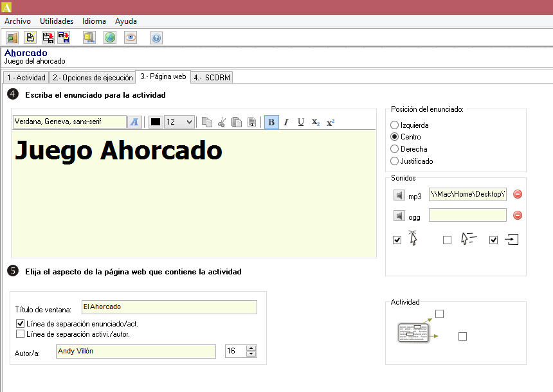The width and height of the screenshot is (553, 392).
Task: Click the eye preview icon
Action: (131, 38)
